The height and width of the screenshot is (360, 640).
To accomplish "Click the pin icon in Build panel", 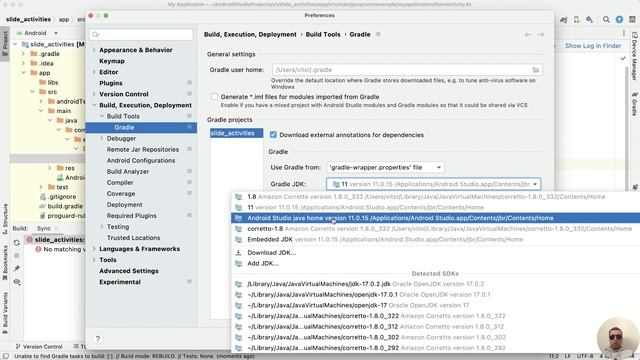I will tap(17, 269).
